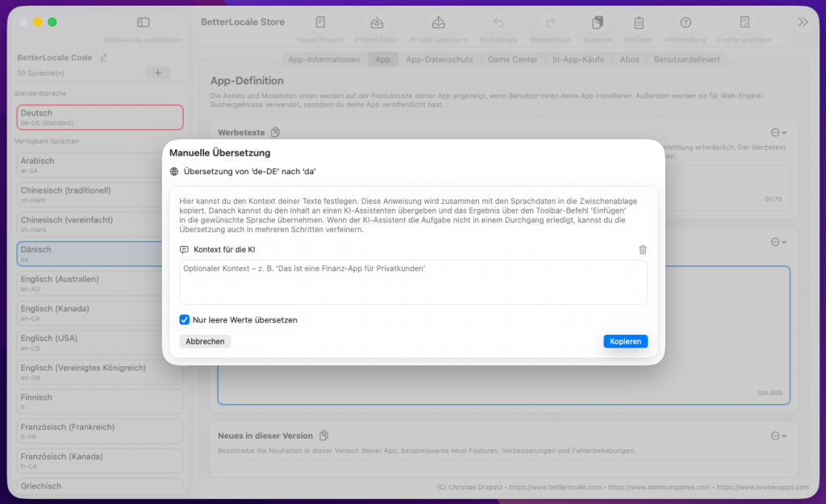Click the pencil icon next to BetterLocale Code
826x504 pixels.
[102, 58]
